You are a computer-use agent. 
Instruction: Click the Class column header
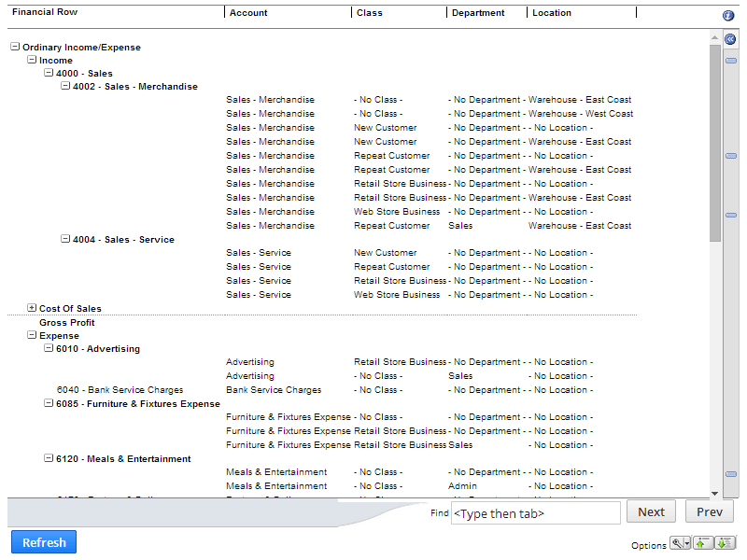[x=370, y=13]
